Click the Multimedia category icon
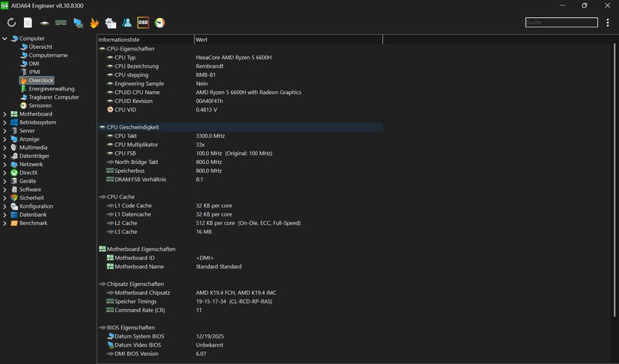The width and height of the screenshot is (619, 364). click(14, 147)
